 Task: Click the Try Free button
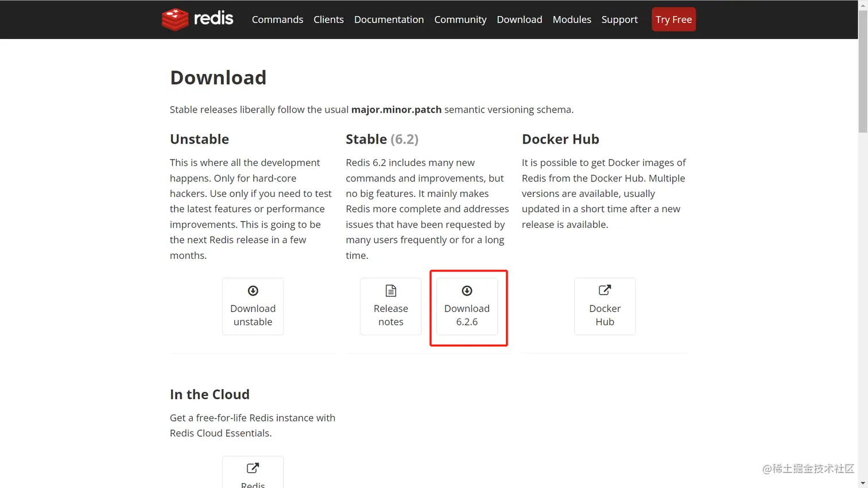point(673,20)
